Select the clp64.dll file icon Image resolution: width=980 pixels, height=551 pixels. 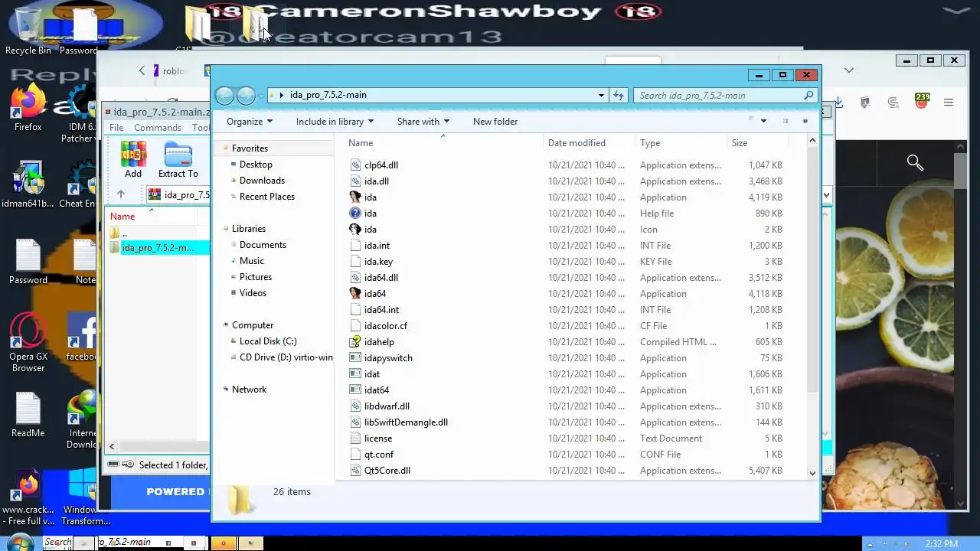355,165
